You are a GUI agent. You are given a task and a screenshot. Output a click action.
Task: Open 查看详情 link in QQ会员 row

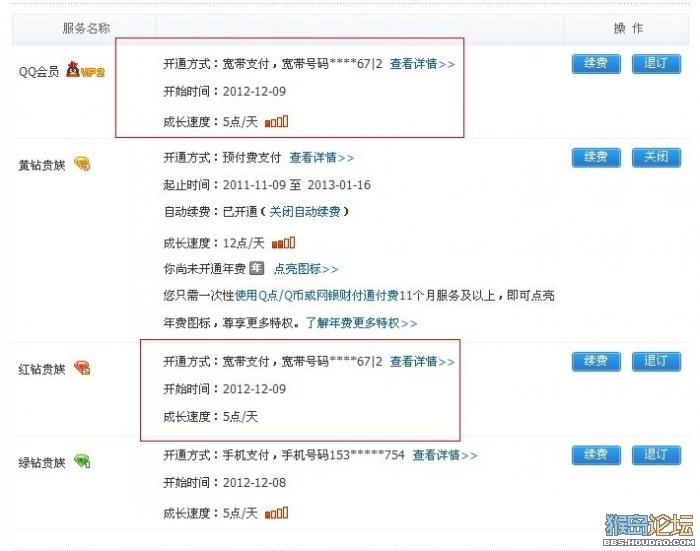(x=422, y=64)
